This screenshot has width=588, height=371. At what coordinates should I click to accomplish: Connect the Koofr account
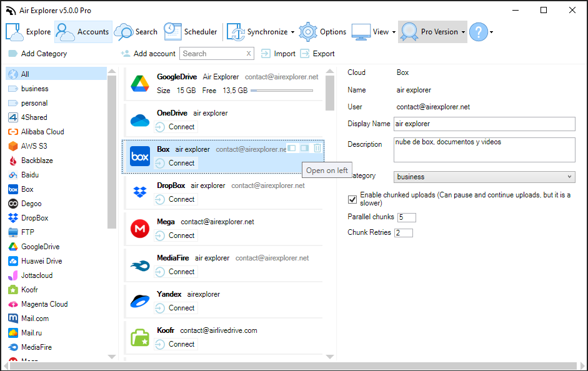176,344
